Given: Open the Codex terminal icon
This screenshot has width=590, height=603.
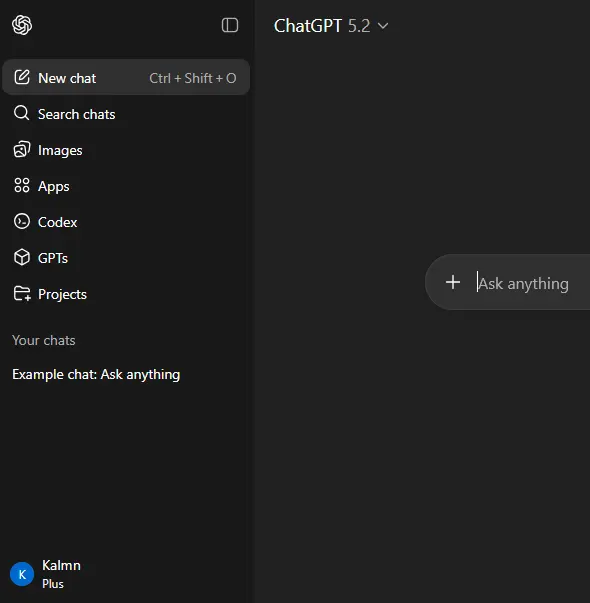Looking at the screenshot, I should (22, 222).
